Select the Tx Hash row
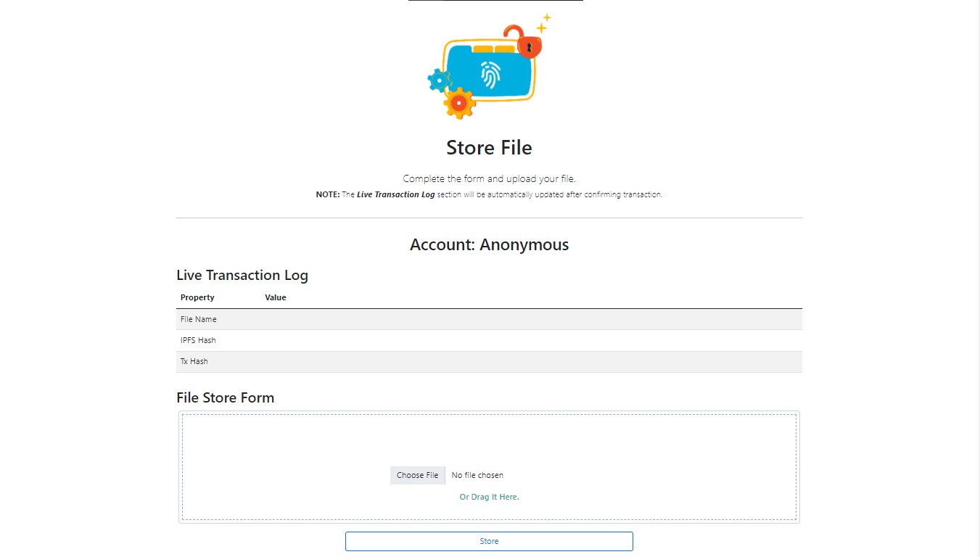Screen dimensions: 980x557 [489, 361]
